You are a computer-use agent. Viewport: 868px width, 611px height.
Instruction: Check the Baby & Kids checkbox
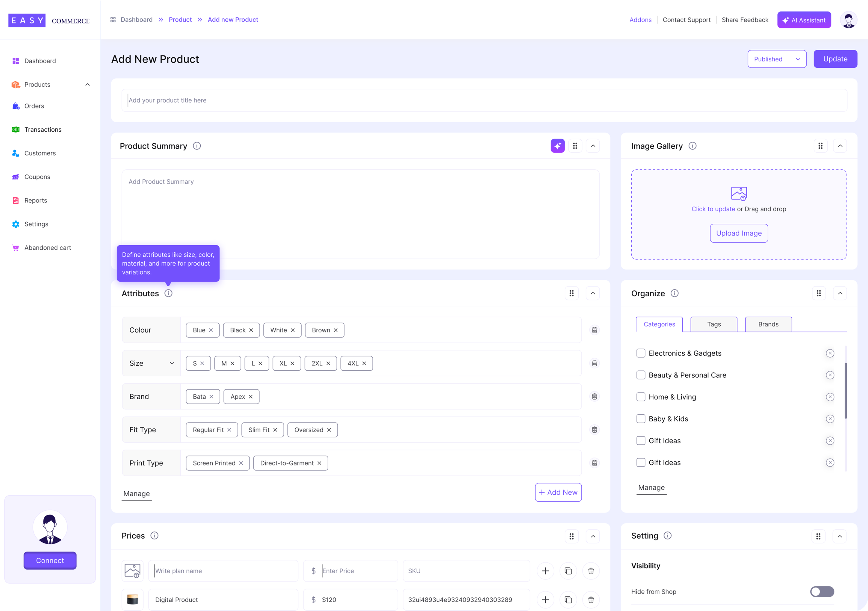pyautogui.click(x=641, y=419)
